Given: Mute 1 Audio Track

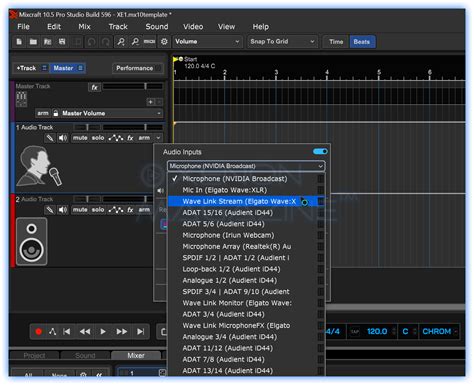Looking at the screenshot, I should coord(80,138).
